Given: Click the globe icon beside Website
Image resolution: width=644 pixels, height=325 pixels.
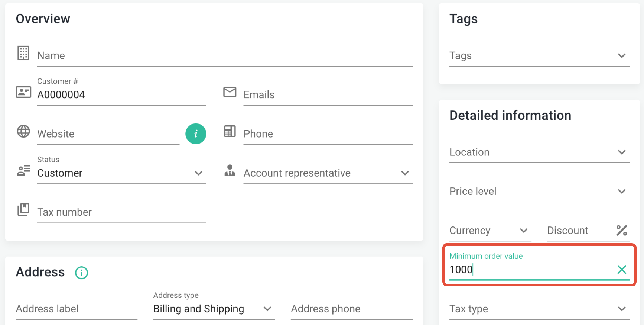Looking at the screenshot, I should click(23, 131).
